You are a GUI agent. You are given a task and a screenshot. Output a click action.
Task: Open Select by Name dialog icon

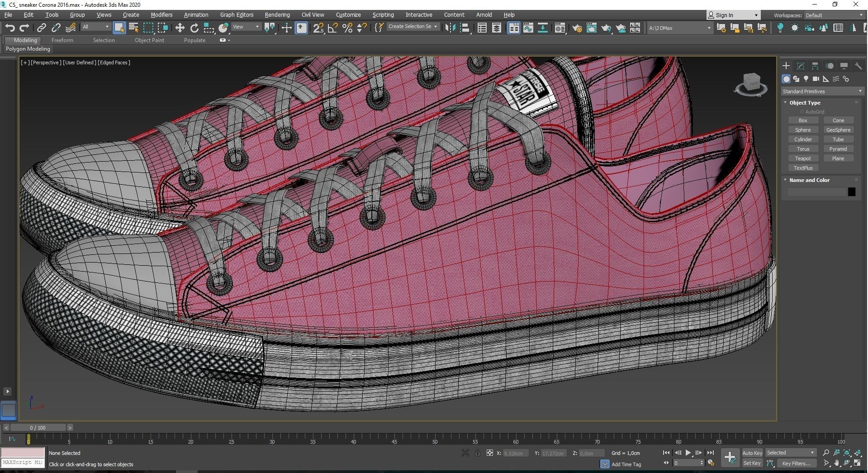point(133,28)
